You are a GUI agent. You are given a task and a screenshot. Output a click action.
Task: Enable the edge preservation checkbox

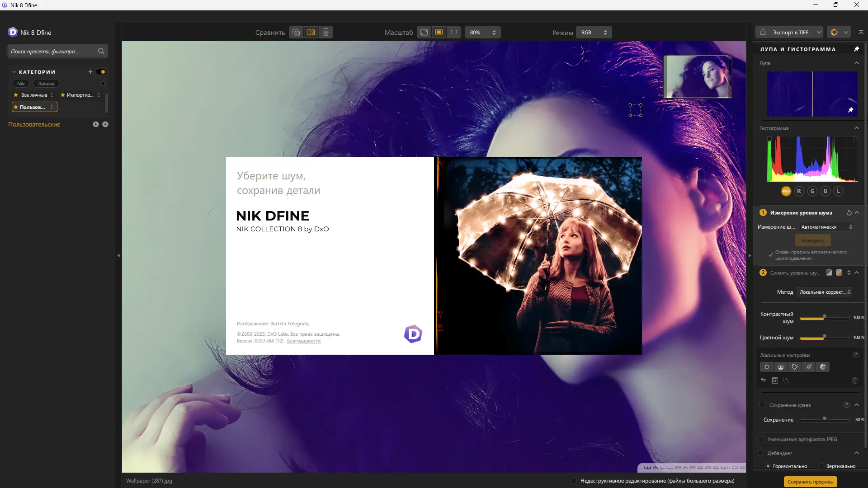[x=763, y=405]
